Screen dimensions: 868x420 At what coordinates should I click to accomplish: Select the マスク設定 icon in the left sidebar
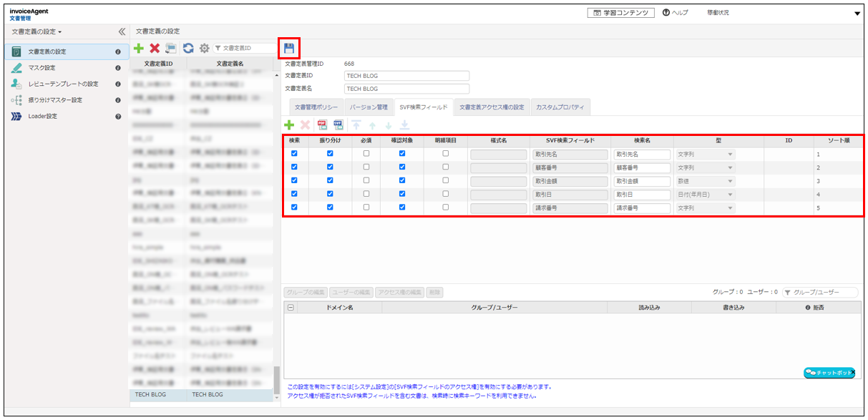point(16,69)
